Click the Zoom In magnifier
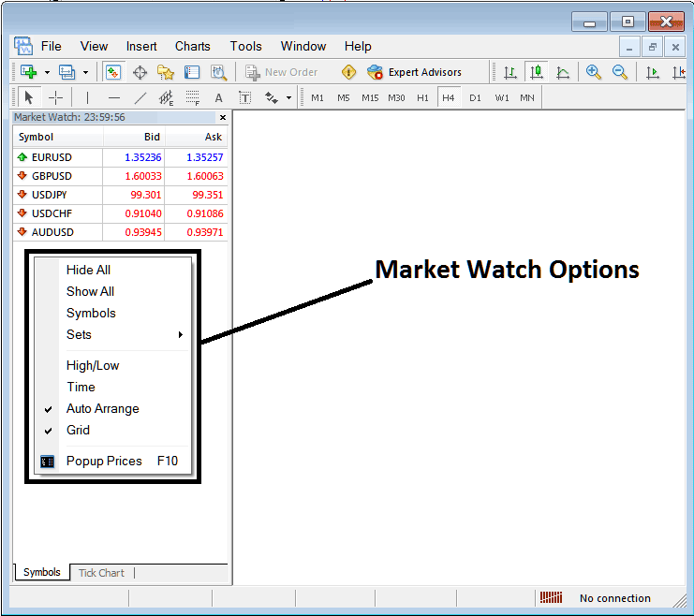 pyautogui.click(x=593, y=72)
